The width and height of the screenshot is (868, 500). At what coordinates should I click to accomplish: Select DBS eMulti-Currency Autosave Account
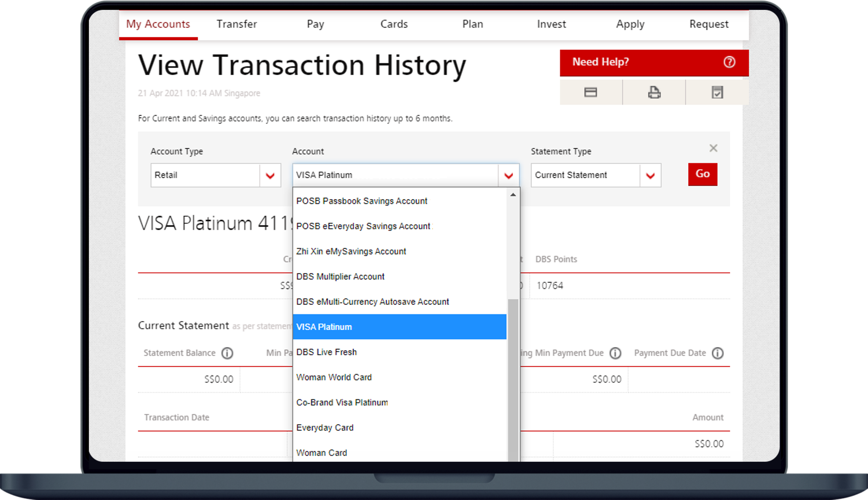(400, 302)
